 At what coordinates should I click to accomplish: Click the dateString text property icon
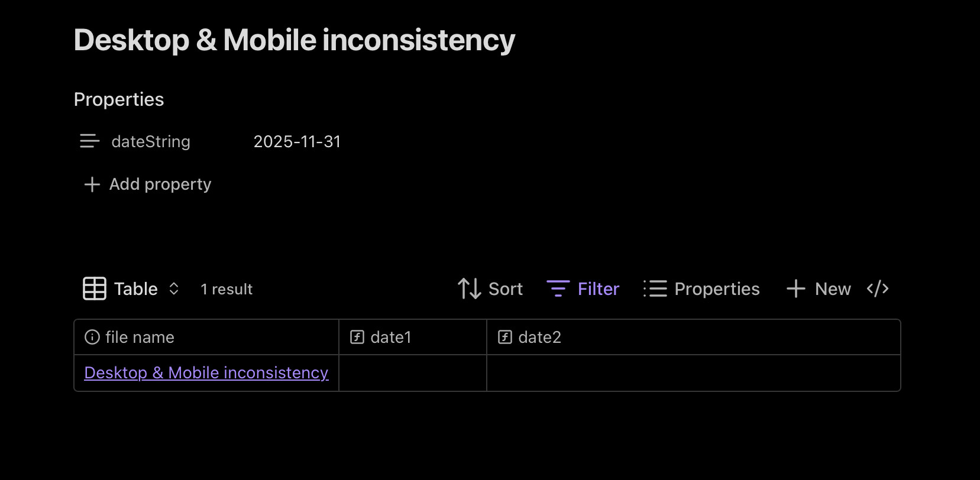tap(89, 141)
